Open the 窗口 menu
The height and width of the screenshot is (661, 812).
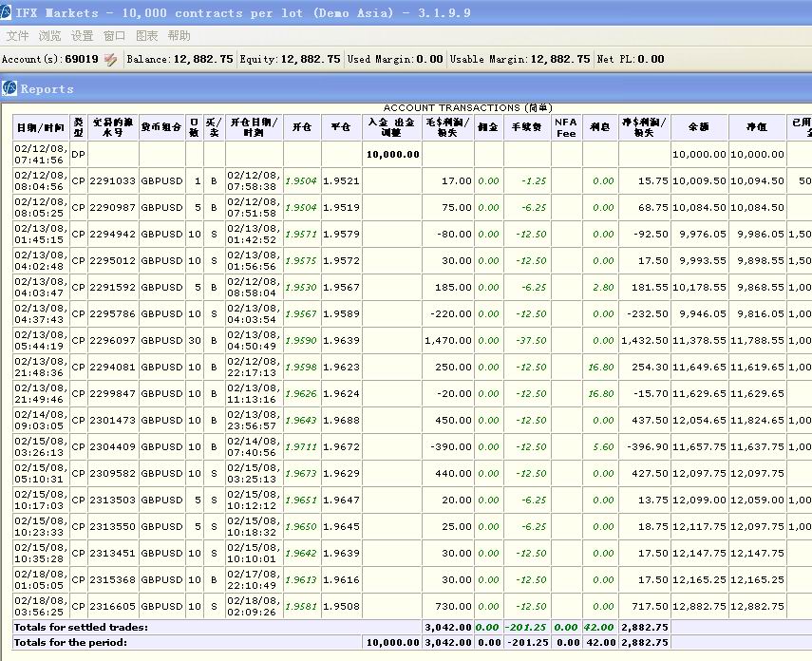[114, 36]
